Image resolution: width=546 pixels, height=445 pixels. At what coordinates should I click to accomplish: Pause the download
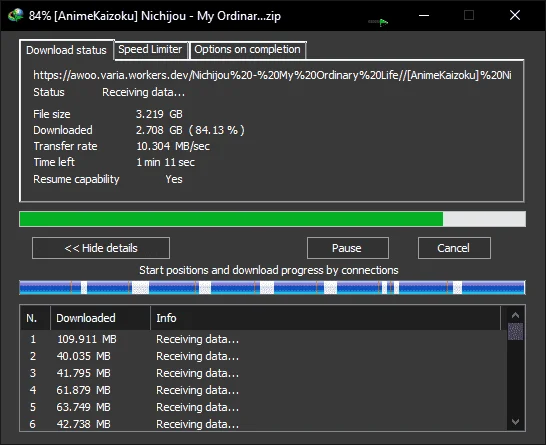point(348,248)
